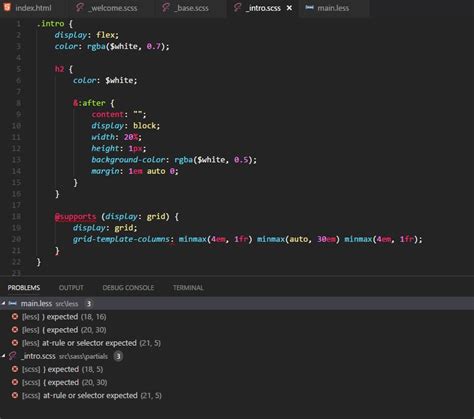Screen dimensions: 474x419
Task: Click the Less icon on main.less tab
Action: point(309,7)
